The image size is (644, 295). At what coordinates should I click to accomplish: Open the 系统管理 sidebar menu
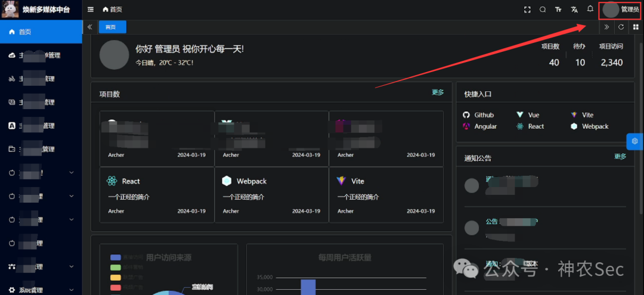tap(41, 289)
